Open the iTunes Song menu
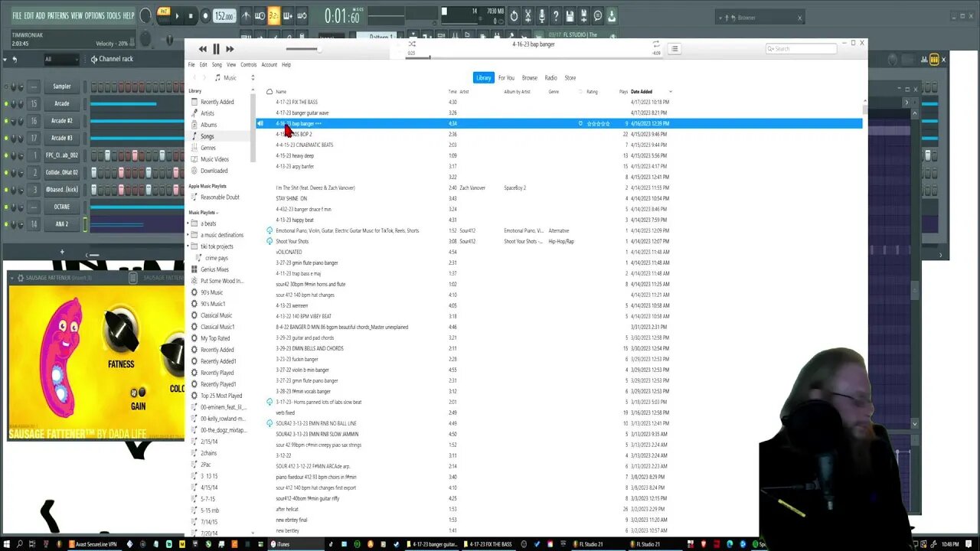This screenshot has height=551, width=980. click(x=217, y=65)
